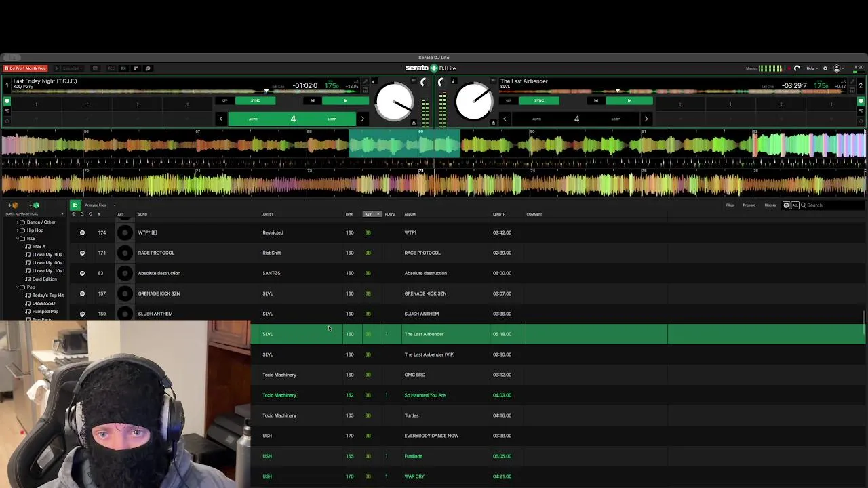Open the Sort: Alphabetical dropdown
This screenshot has width=868, height=488.
(35, 214)
